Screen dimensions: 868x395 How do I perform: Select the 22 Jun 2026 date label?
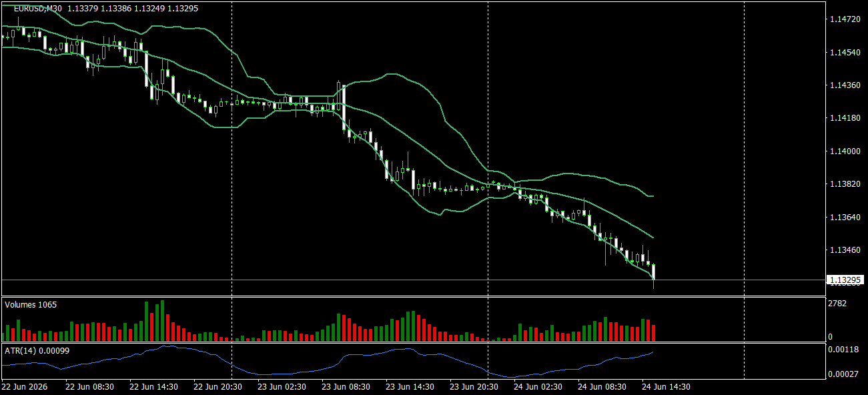[x=25, y=386]
